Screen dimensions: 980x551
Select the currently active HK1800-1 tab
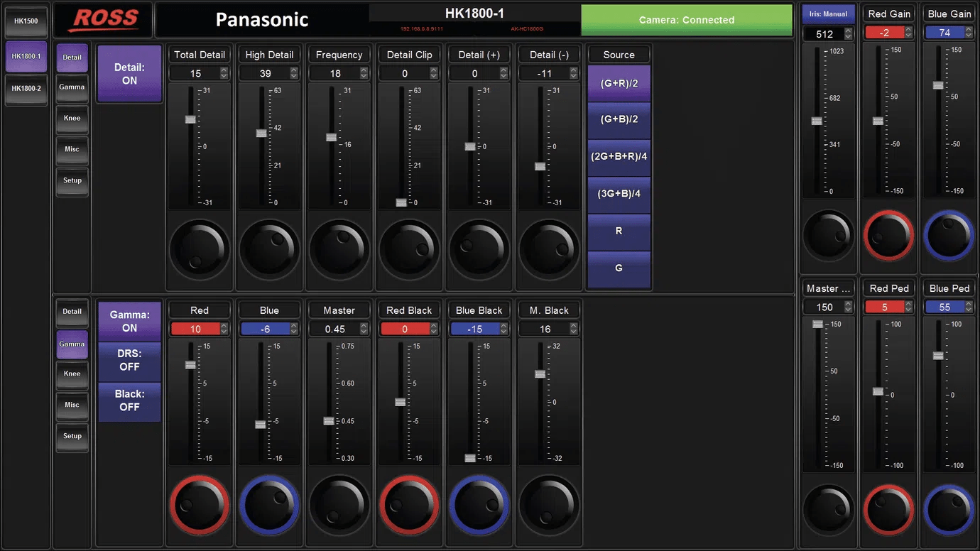pyautogui.click(x=26, y=56)
